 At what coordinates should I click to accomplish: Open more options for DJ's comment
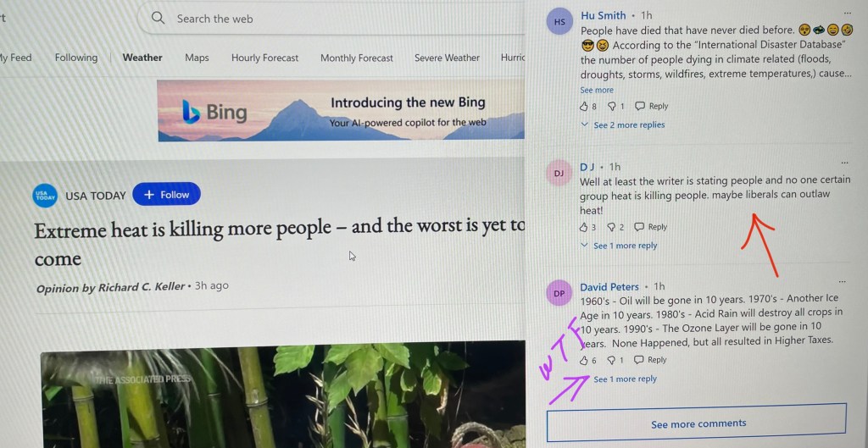point(845,163)
